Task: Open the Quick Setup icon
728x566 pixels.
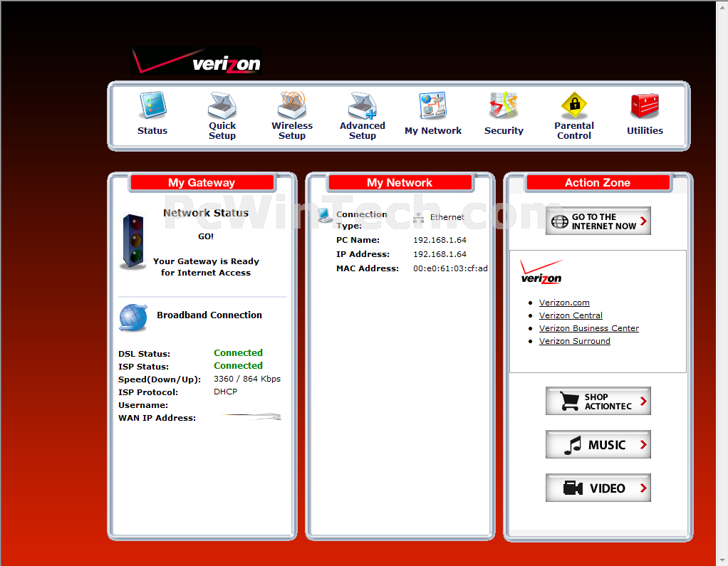Action: point(222,105)
